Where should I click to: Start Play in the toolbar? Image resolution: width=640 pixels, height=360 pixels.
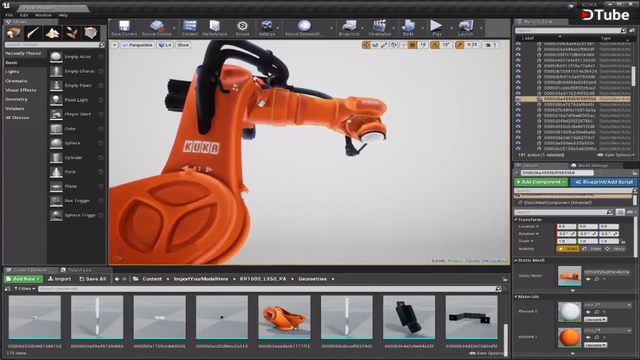(x=436, y=28)
